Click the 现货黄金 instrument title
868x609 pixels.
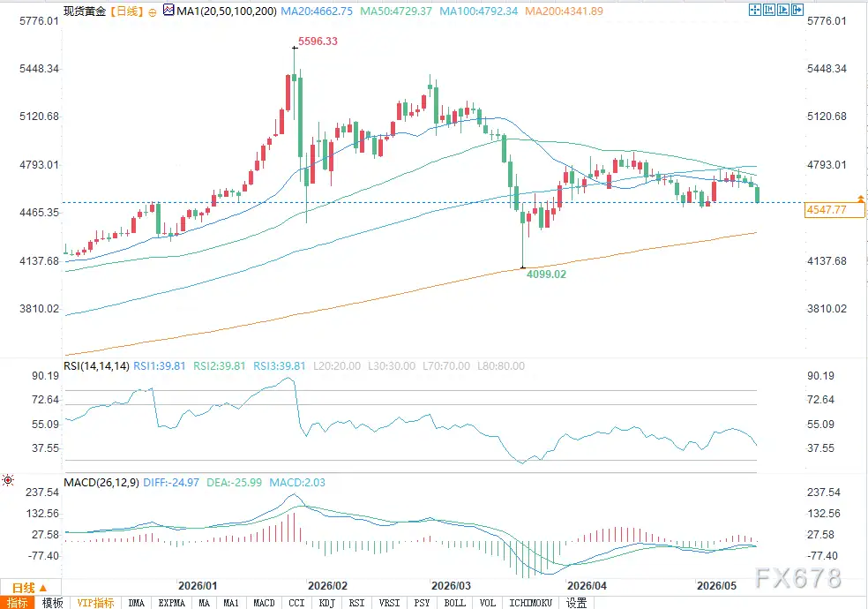[x=85, y=11]
